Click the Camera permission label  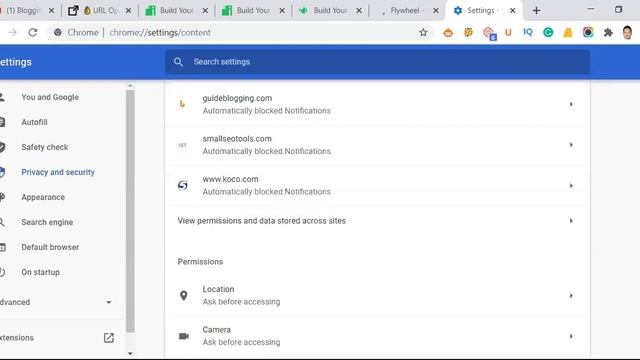click(x=217, y=329)
